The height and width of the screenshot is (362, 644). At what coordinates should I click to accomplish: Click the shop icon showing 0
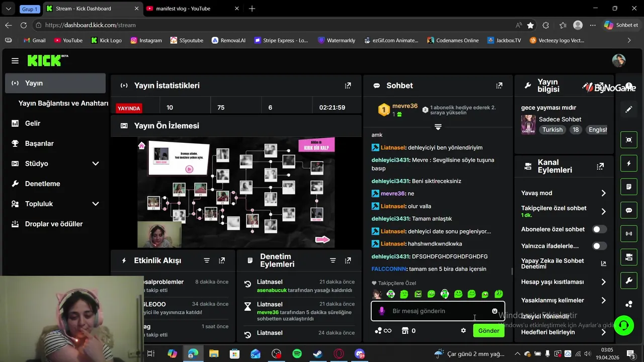click(409, 331)
